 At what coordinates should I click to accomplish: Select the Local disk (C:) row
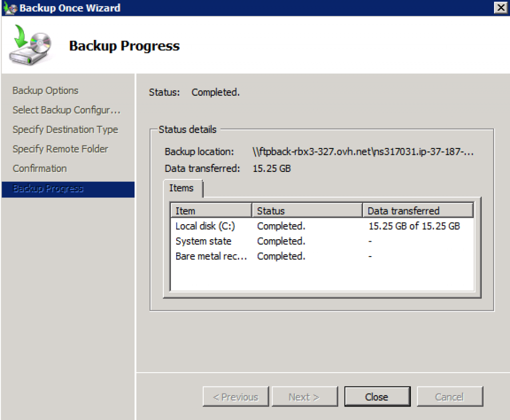click(x=322, y=226)
